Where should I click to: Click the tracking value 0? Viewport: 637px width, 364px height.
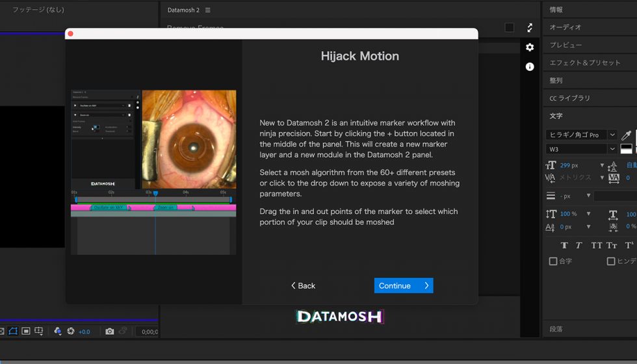pos(628,177)
